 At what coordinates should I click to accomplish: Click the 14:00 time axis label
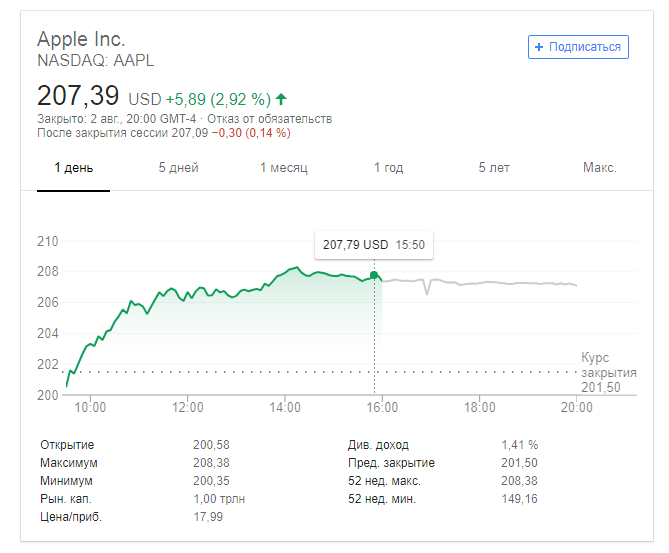pos(285,408)
